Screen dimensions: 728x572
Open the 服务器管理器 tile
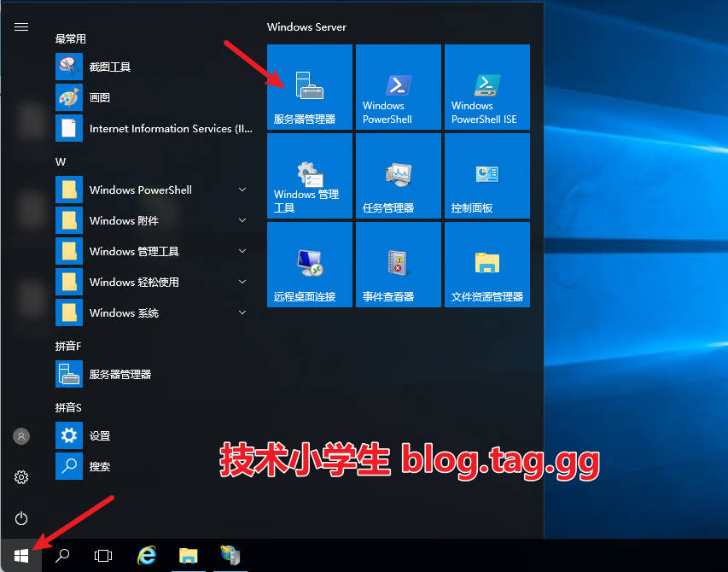(309, 87)
